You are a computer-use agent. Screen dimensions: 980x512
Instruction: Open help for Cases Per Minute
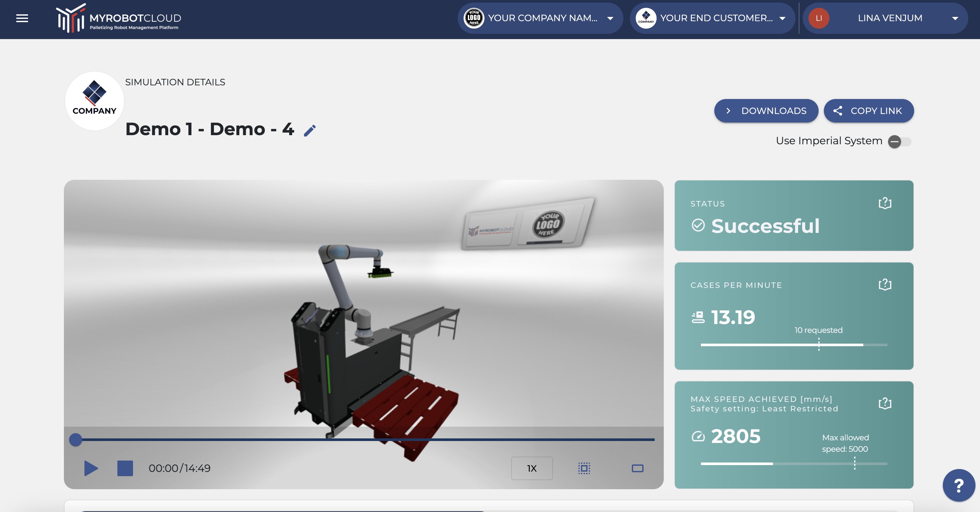[x=885, y=284]
